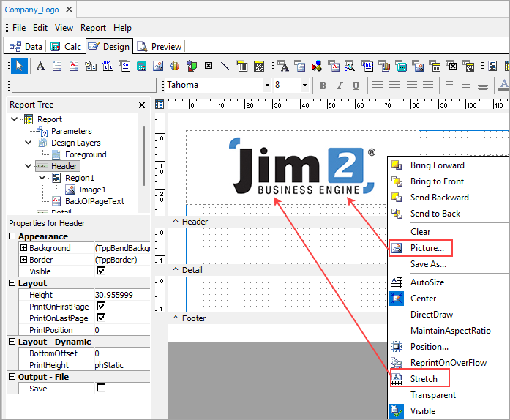Screen dimensions: 510x420
Task: Switch to the Data tab
Action: pyautogui.click(x=26, y=47)
